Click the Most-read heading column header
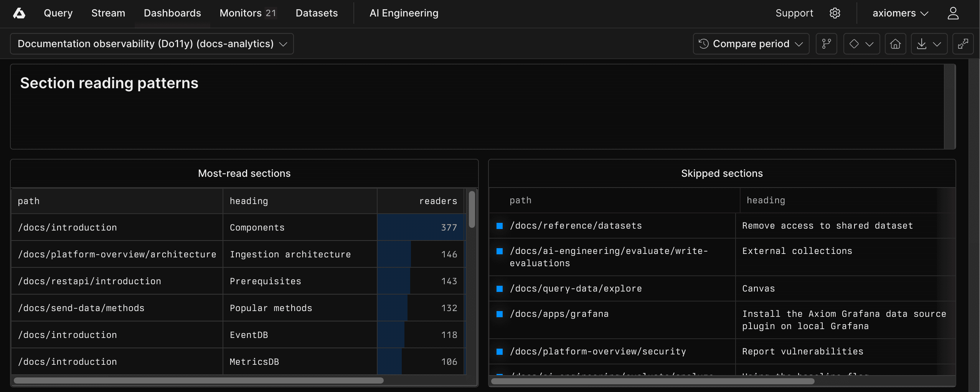The height and width of the screenshot is (392, 980). tap(300, 201)
